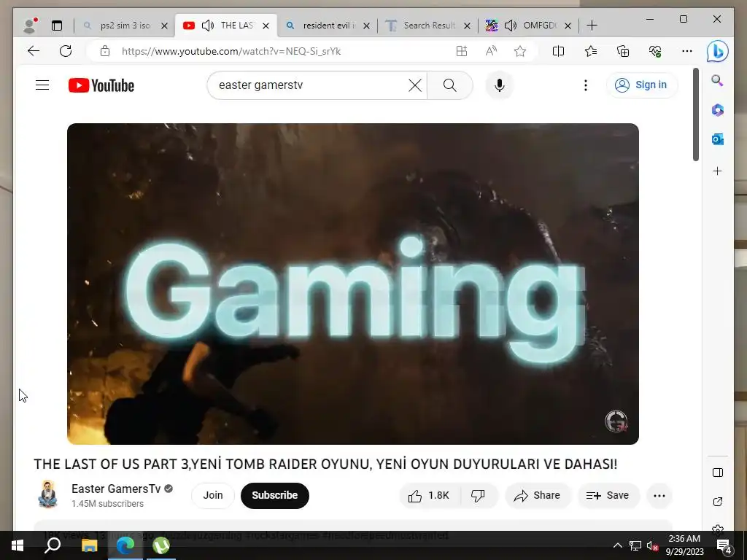This screenshot has width=747, height=560.
Task: Open the Favorites list icon
Action: [x=591, y=51]
